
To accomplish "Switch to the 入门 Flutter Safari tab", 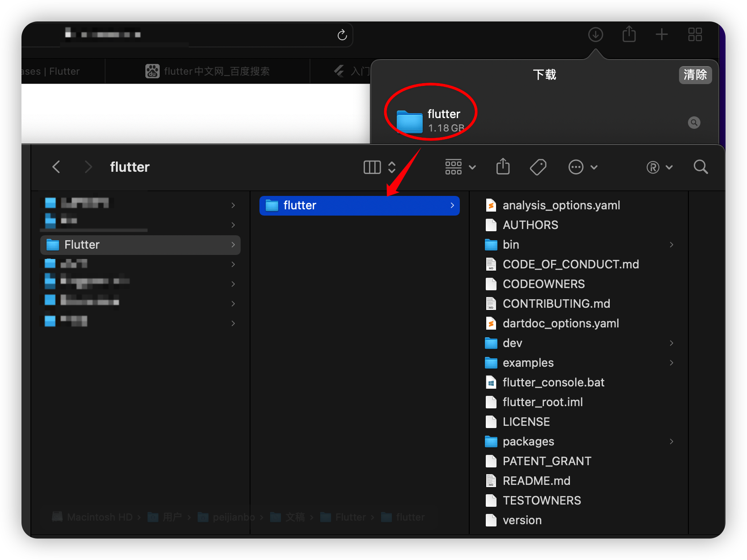I will tap(341, 71).
